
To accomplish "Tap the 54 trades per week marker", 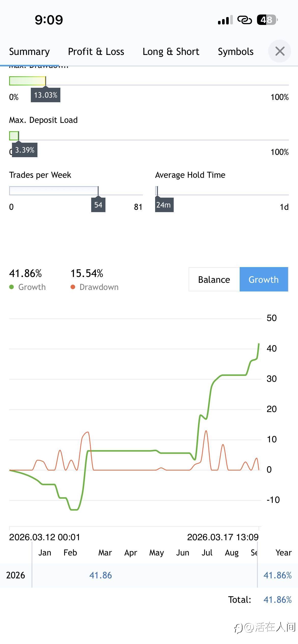I will pyautogui.click(x=98, y=205).
